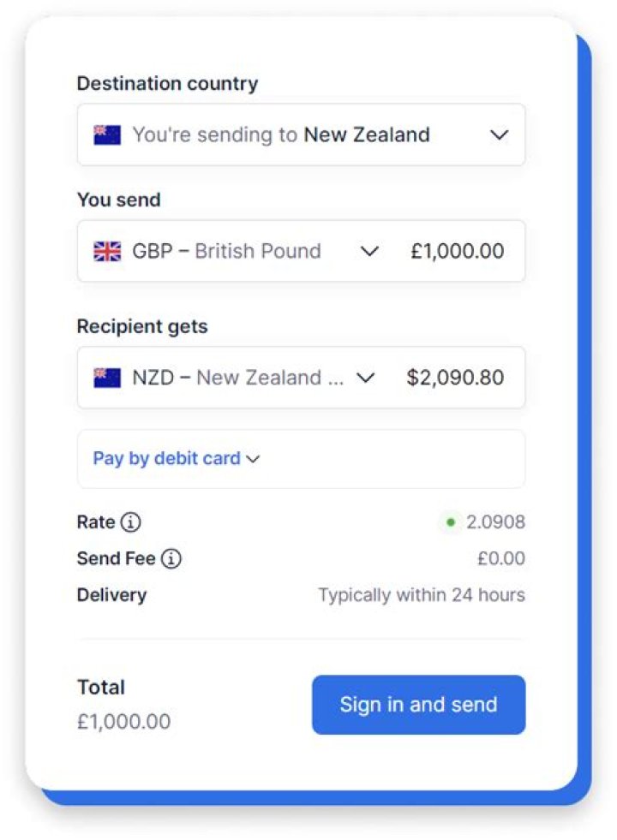The image size is (617, 840).
Task: Click the Rate label row
Action: click(94, 521)
